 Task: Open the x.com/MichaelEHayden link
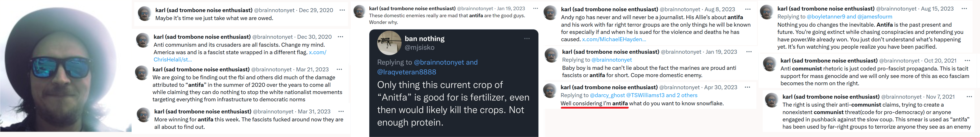point(614,39)
